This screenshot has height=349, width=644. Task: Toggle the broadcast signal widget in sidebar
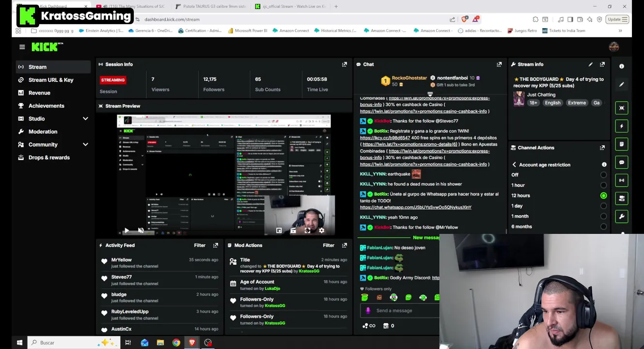coord(622,180)
